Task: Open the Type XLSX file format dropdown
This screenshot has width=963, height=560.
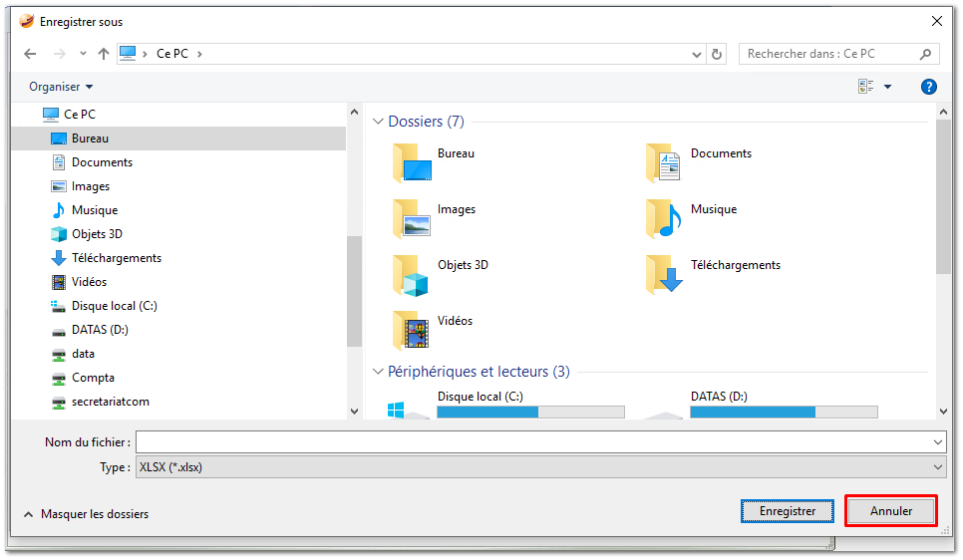Action: (x=540, y=466)
